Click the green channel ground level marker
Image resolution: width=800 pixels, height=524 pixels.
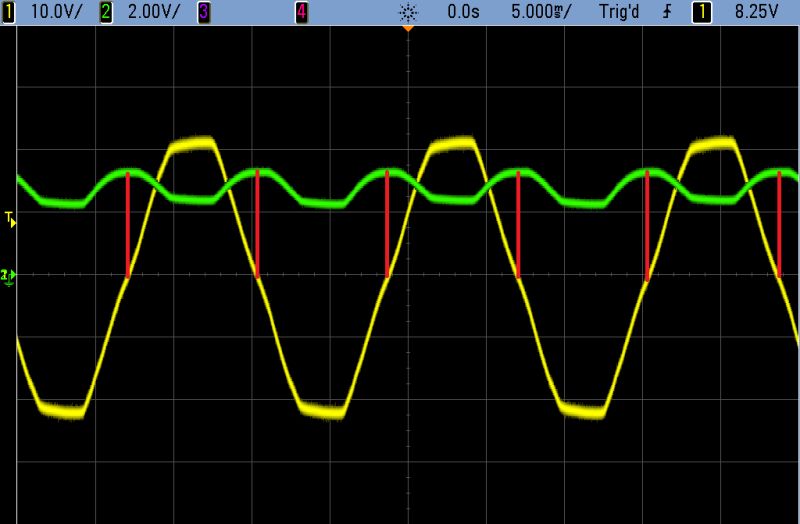pyautogui.click(x=9, y=277)
